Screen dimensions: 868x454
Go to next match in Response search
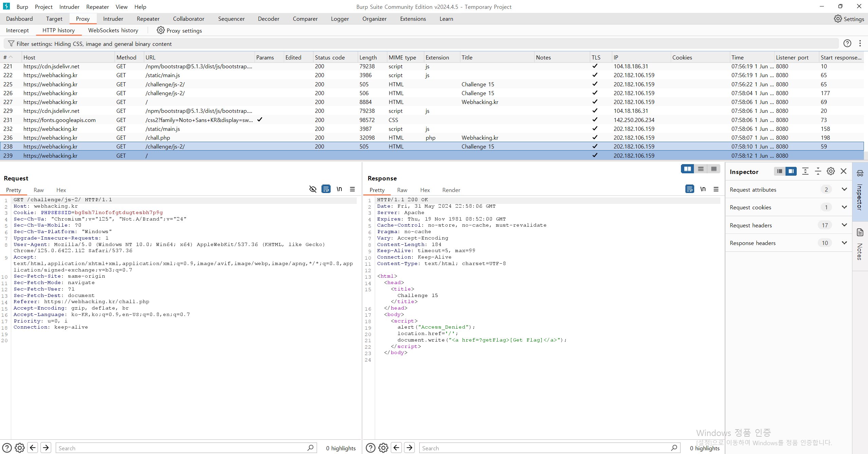tap(409, 448)
